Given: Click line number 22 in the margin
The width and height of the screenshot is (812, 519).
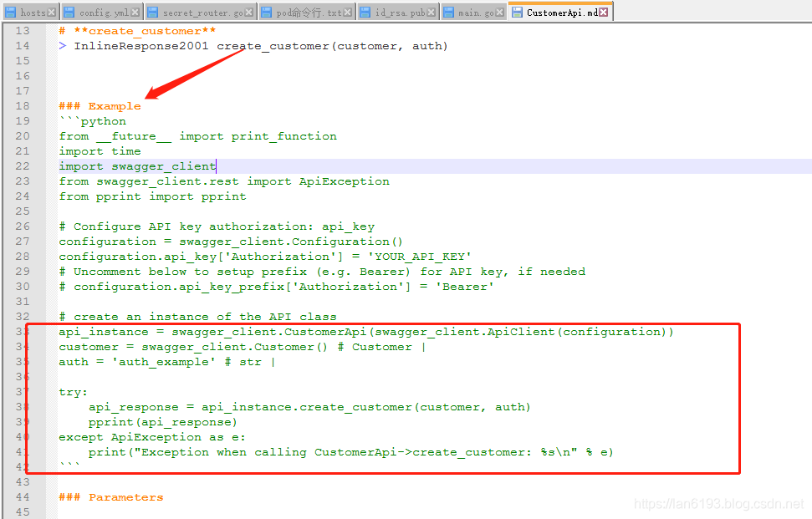Looking at the screenshot, I should 23,165.
